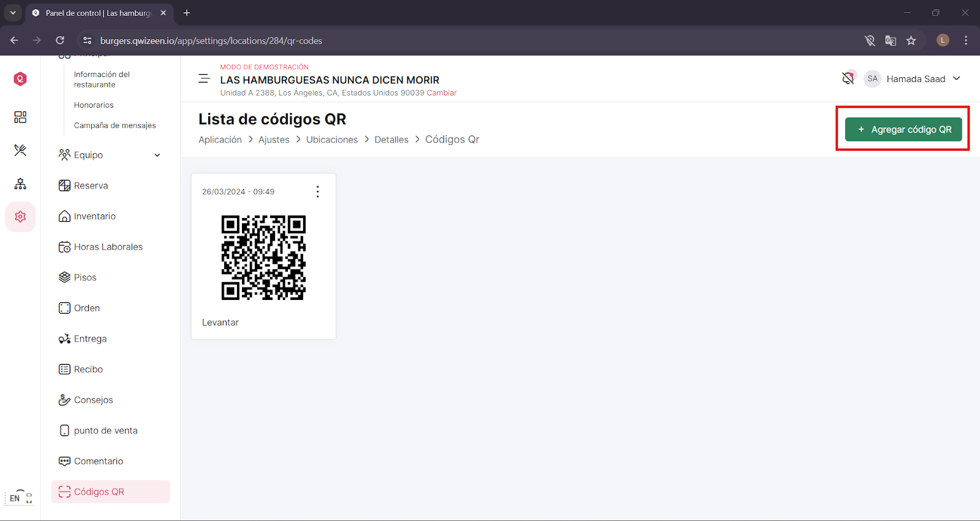
Task: Reload the page in browser
Action: tap(60, 40)
